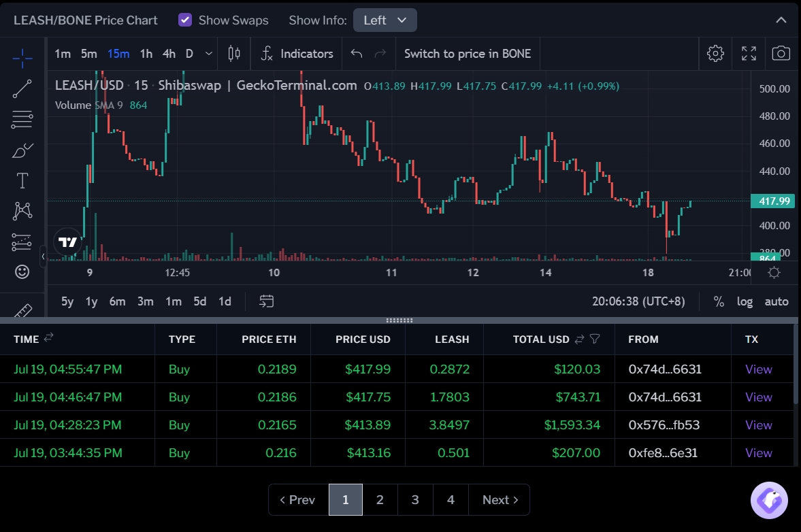Go to page 2
The height and width of the screenshot is (532, 801).
coord(380,500)
